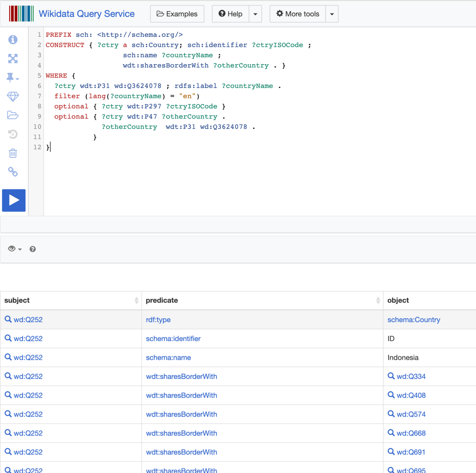The height and width of the screenshot is (473, 476).
Task: Open a saved query with the folder icon
Action: [13, 115]
